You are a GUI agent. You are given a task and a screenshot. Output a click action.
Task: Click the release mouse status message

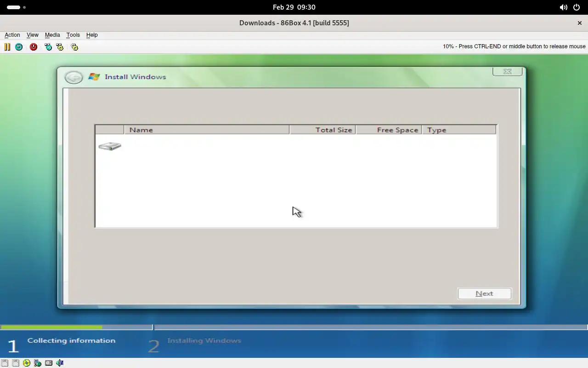514,46
